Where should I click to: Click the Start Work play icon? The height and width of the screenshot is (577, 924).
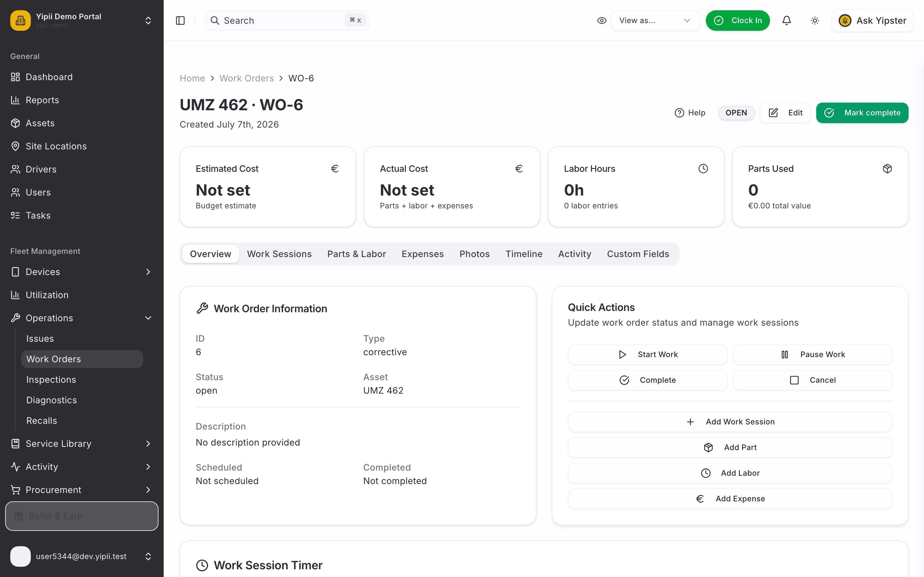[622, 355]
